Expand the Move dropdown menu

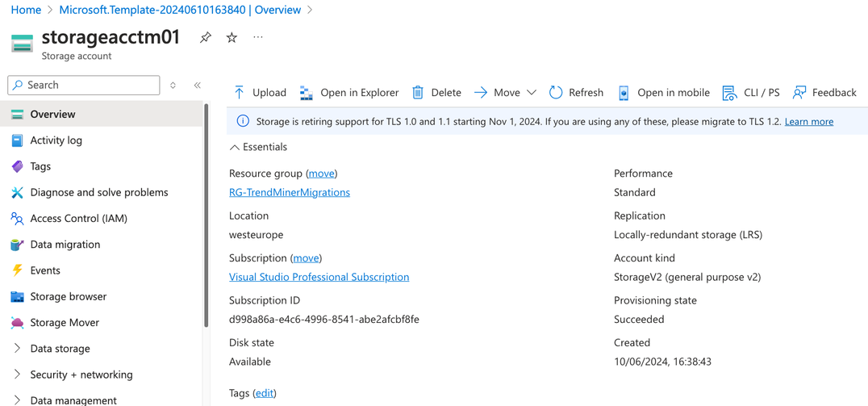click(x=531, y=93)
